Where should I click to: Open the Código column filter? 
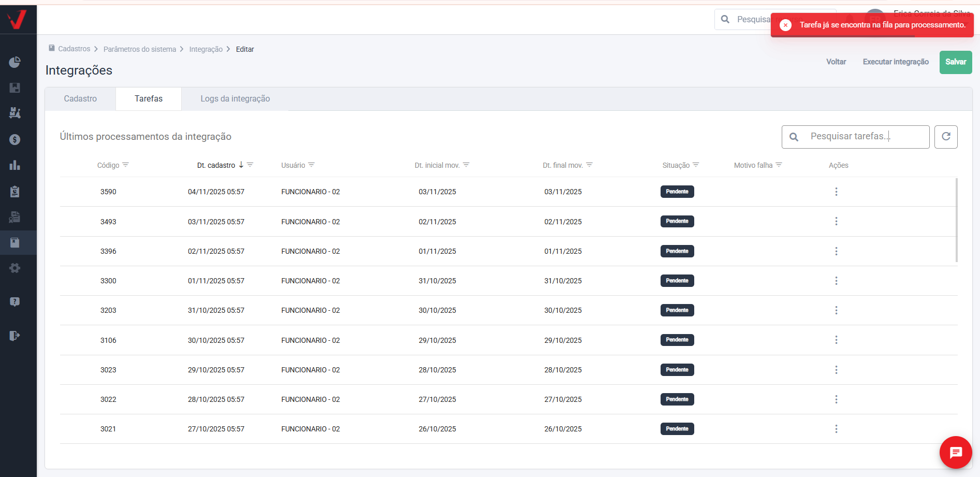tap(126, 165)
